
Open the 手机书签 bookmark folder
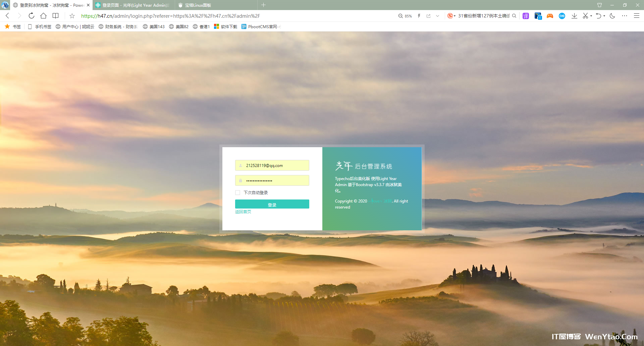pyautogui.click(x=40, y=26)
